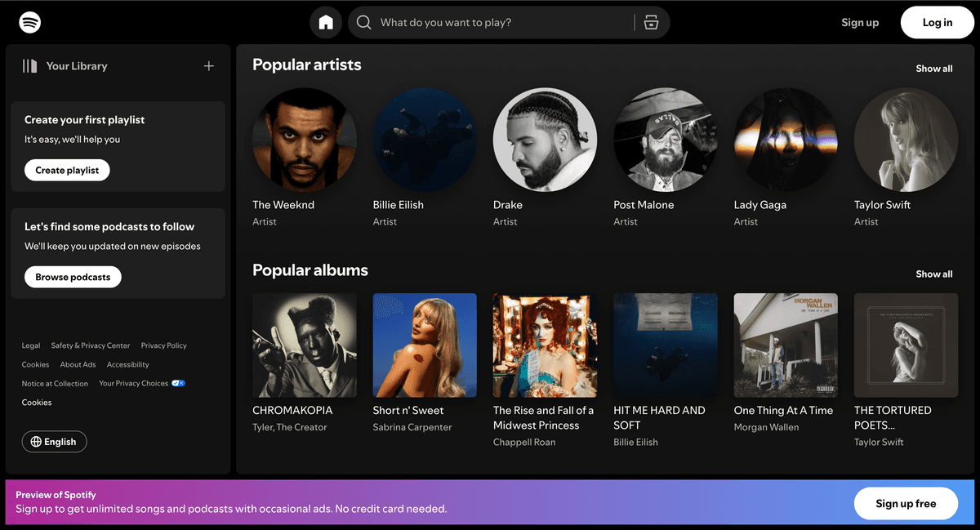The width and height of the screenshot is (980, 530).
Task: Open Billie Eilish artist image
Action: pos(425,140)
